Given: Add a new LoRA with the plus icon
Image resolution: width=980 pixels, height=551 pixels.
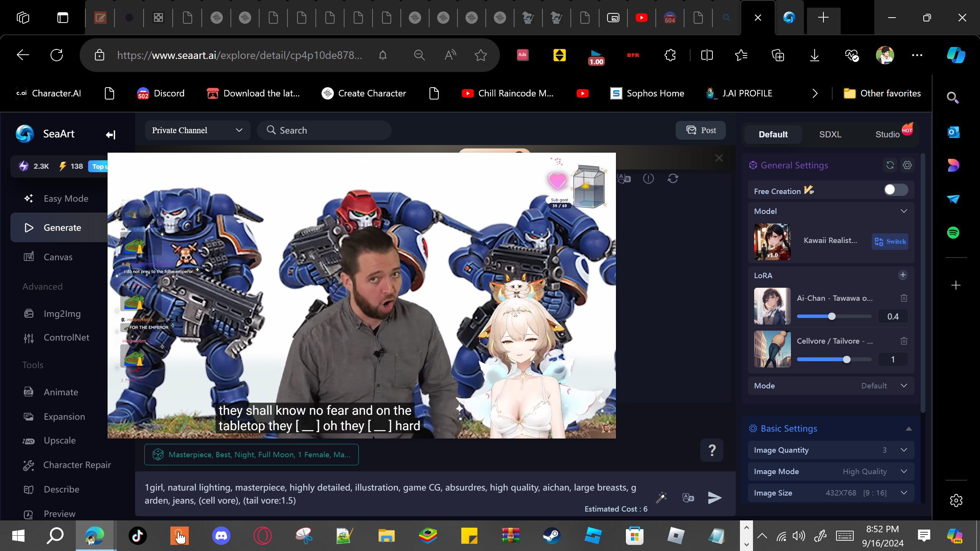Looking at the screenshot, I should [903, 275].
